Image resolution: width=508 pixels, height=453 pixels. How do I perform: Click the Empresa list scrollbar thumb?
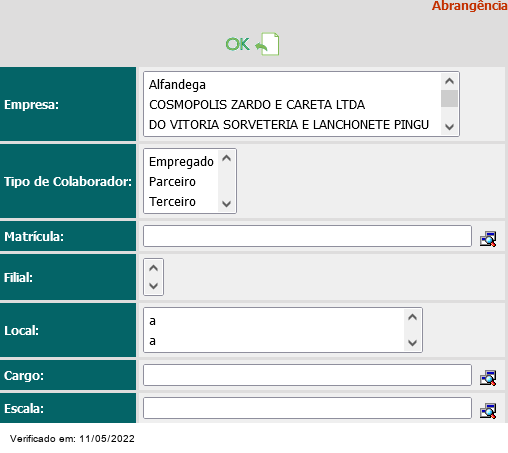tap(449, 98)
